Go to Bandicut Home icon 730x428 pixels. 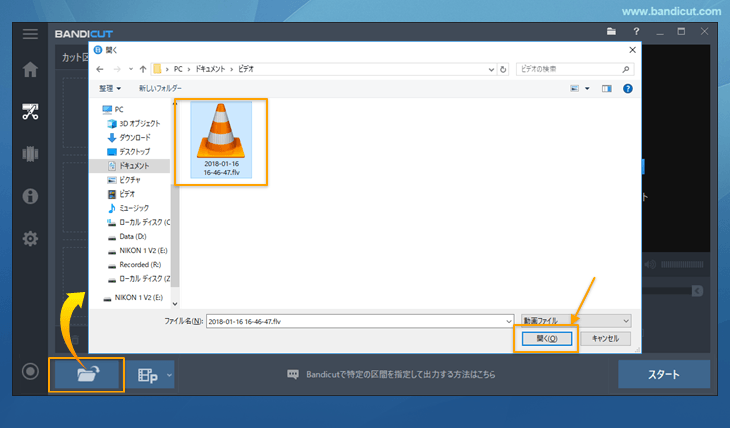(x=30, y=69)
